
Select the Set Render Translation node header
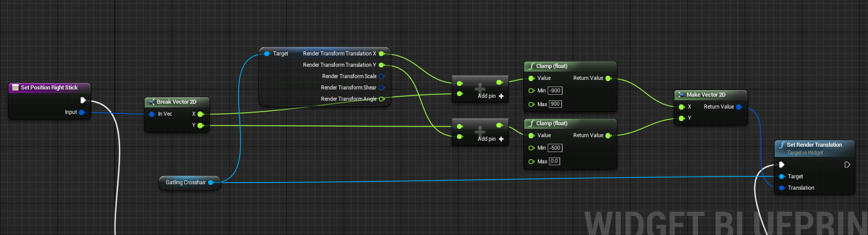pyautogui.click(x=814, y=148)
